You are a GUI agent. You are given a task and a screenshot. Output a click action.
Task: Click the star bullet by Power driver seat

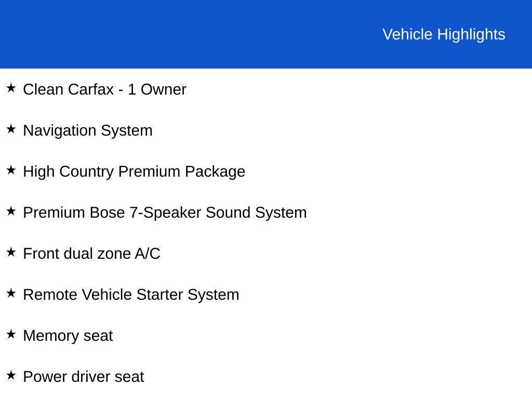[x=11, y=376]
